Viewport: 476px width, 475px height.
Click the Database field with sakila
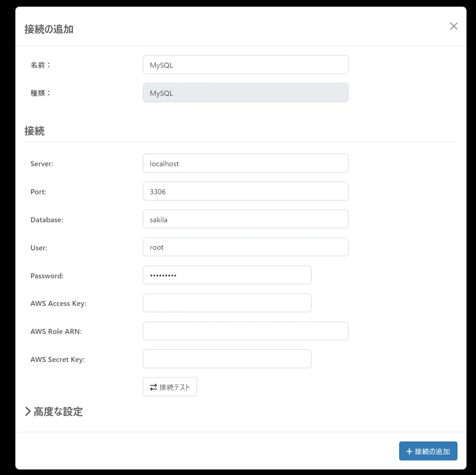245,219
